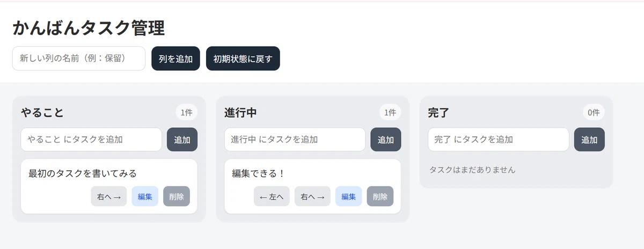Viewport: 644px width, 249px height.
Task: Delete the 最初のタスクを書いてみる task
Action: [177, 196]
